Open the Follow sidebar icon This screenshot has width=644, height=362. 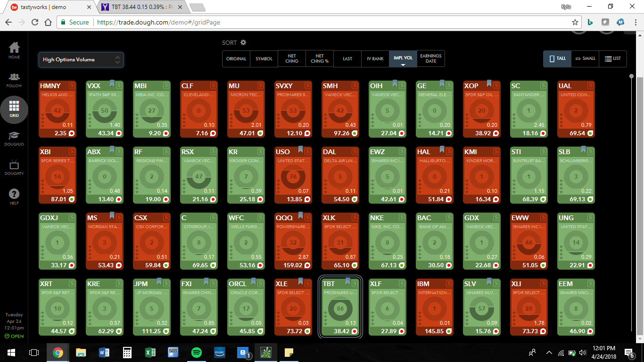point(14,80)
